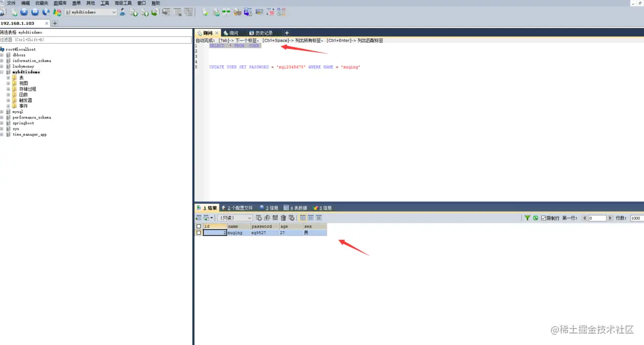Go to next page arrow before 行数
Screen dimensions: 644x345
[610, 218]
